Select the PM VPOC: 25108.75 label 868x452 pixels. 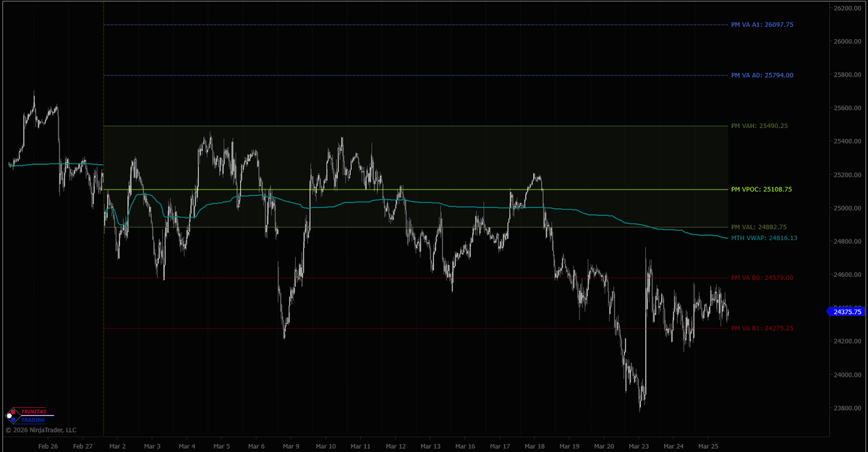click(762, 189)
